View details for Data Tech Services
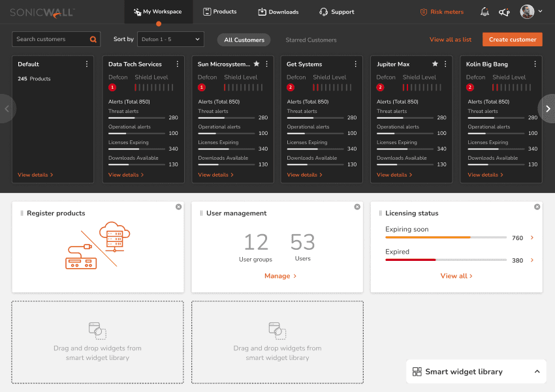 (x=126, y=175)
